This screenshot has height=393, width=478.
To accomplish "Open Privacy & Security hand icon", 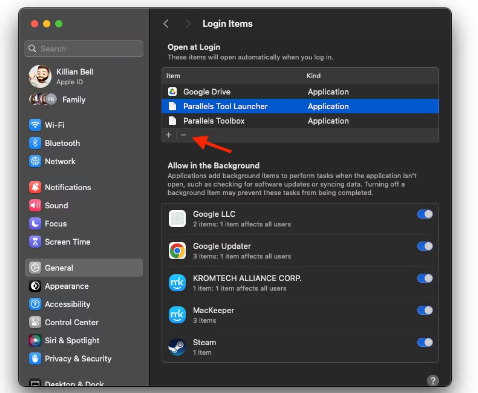I will pos(35,359).
